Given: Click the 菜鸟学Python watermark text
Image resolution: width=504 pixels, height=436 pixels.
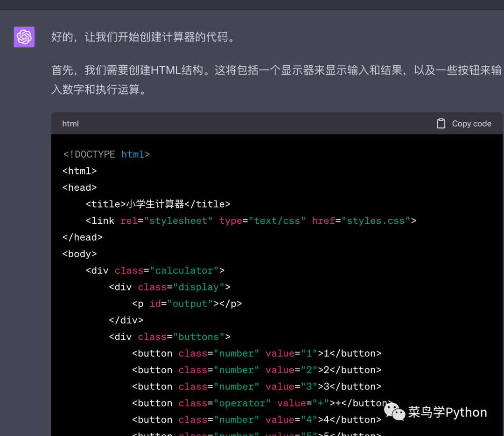Looking at the screenshot, I should [447, 412].
